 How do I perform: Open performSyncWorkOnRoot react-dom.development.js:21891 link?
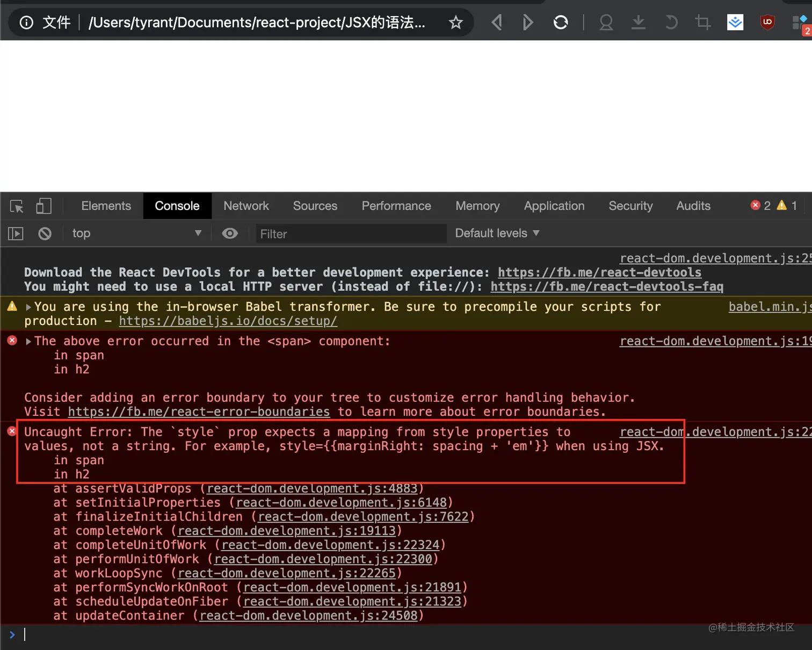click(352, 588)
